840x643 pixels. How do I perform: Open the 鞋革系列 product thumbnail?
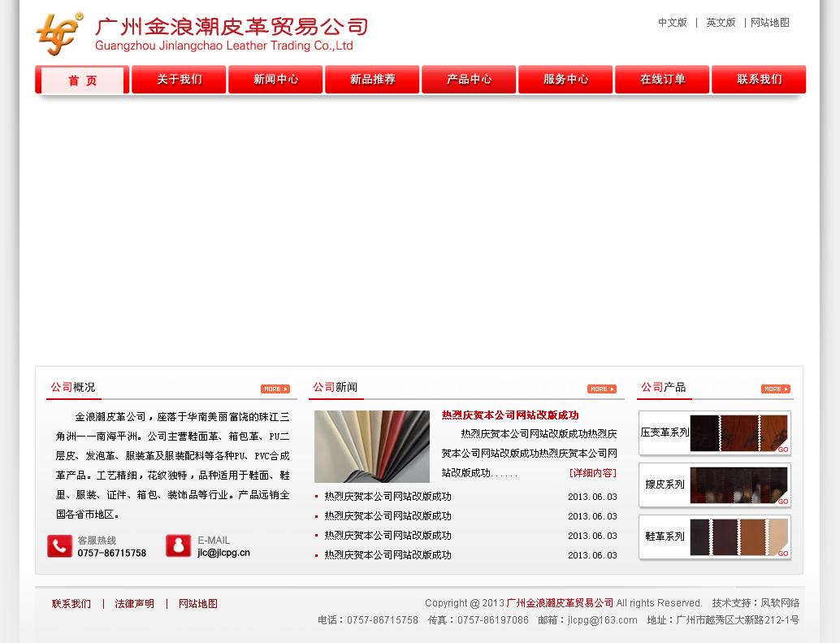[738, 537]
